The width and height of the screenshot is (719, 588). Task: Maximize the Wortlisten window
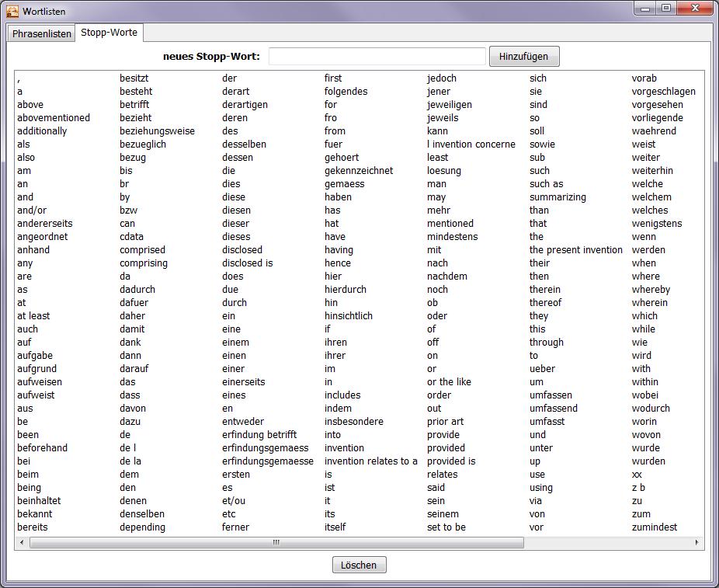(x=666, y=9)
